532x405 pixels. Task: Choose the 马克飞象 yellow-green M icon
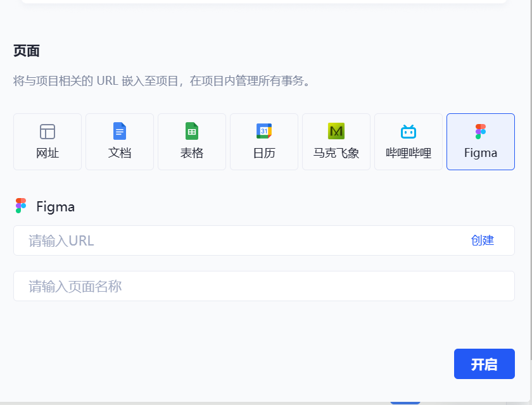[336, 131]
